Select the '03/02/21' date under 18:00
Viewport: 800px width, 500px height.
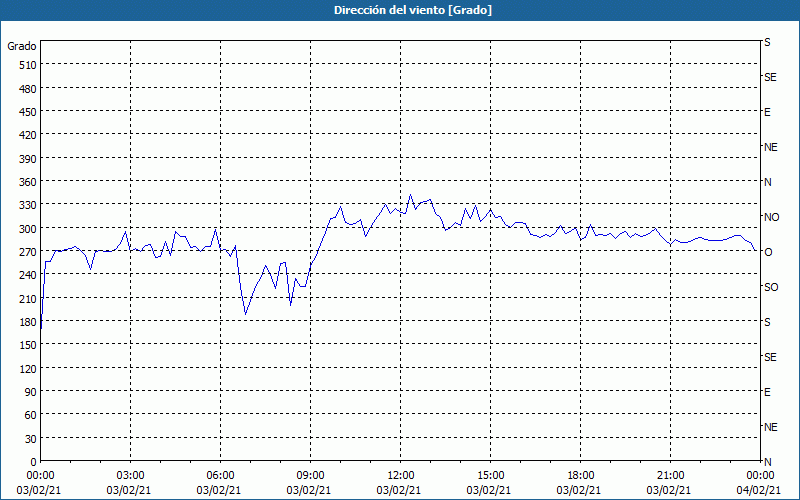tap(579, 490)
